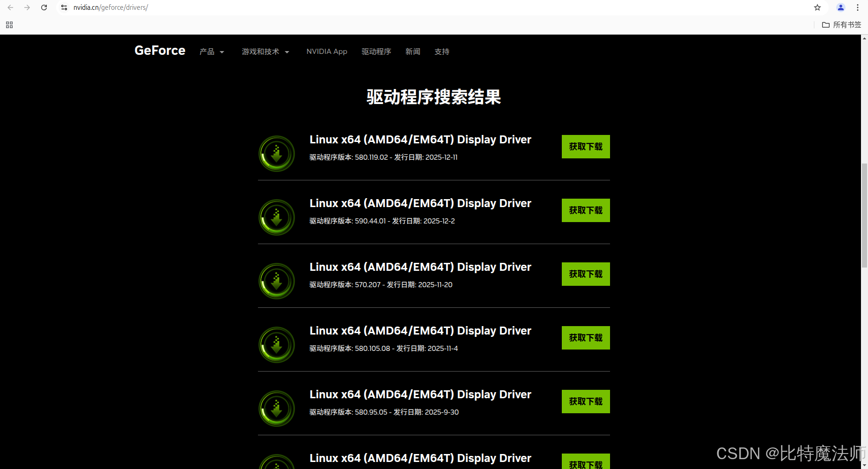
Task: Open driver title dated 2025-11-20
Action: click(420, 267)
